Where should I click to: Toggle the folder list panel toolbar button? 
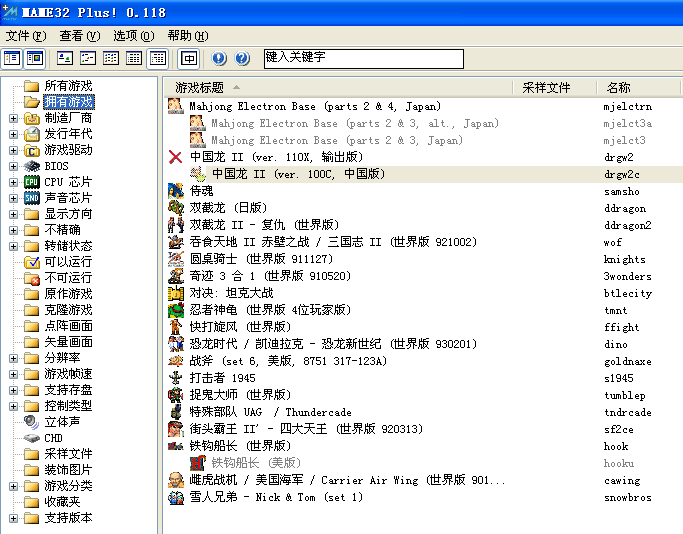[x=12, y=58]
